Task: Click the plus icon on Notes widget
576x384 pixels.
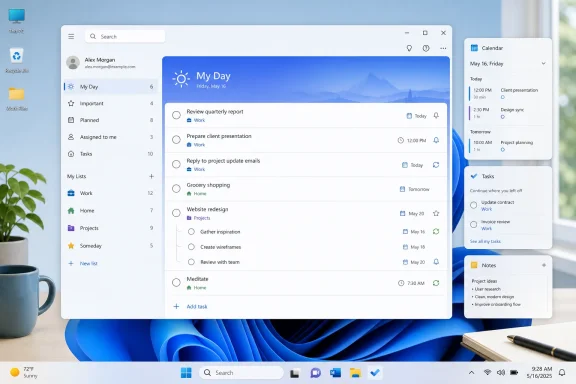Action: pyautogui.click(x=544, y=265)
